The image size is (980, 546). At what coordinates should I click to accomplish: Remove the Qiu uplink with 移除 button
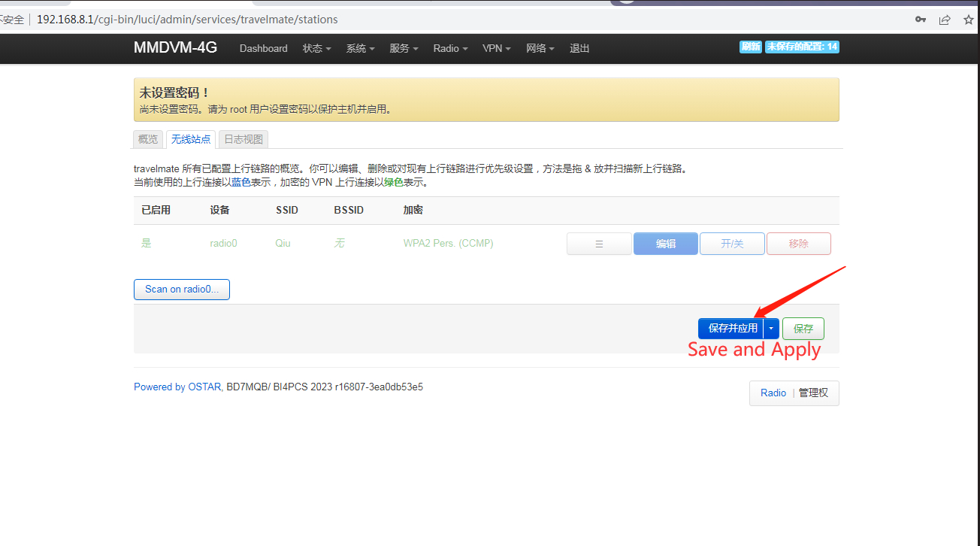point(798,244)
